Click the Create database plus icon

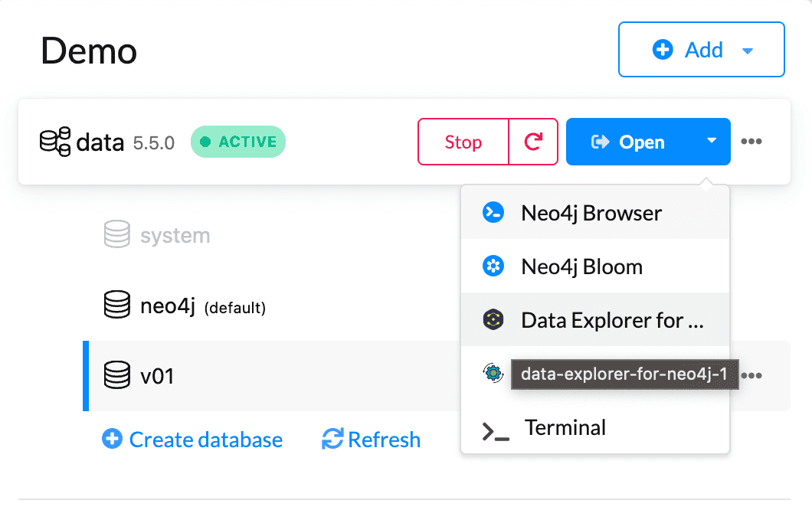(x=112, y=439)
